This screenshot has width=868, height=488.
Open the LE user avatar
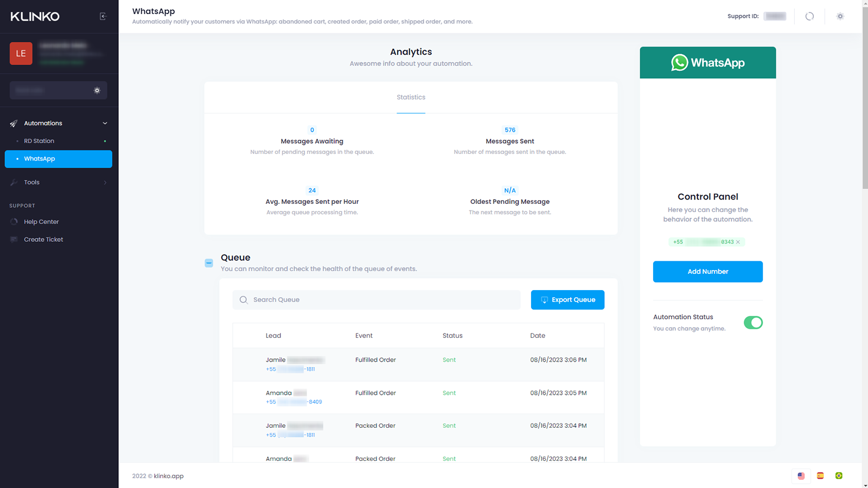tap(21, 54)
